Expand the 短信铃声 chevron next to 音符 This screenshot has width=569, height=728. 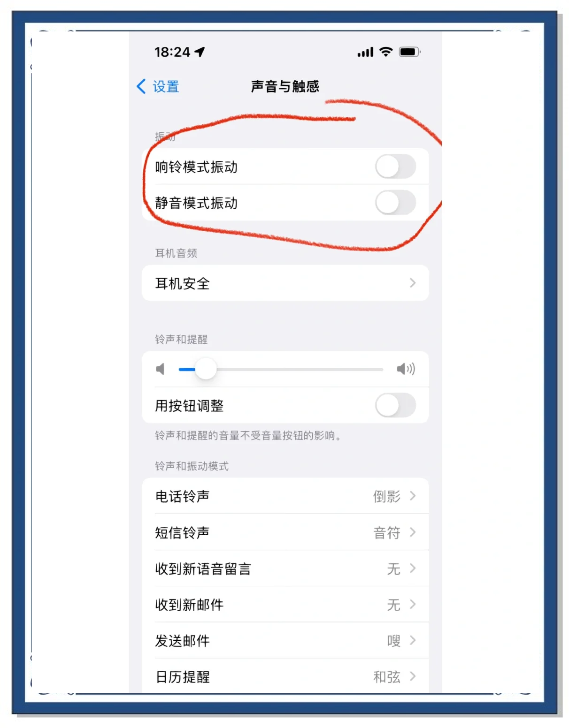tap(413, 532)
